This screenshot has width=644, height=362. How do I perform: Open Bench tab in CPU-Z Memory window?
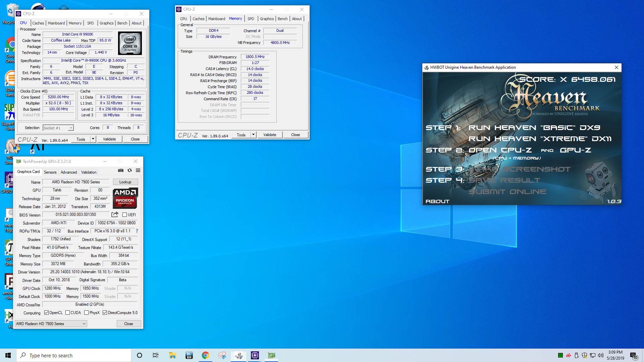(282, 19)
